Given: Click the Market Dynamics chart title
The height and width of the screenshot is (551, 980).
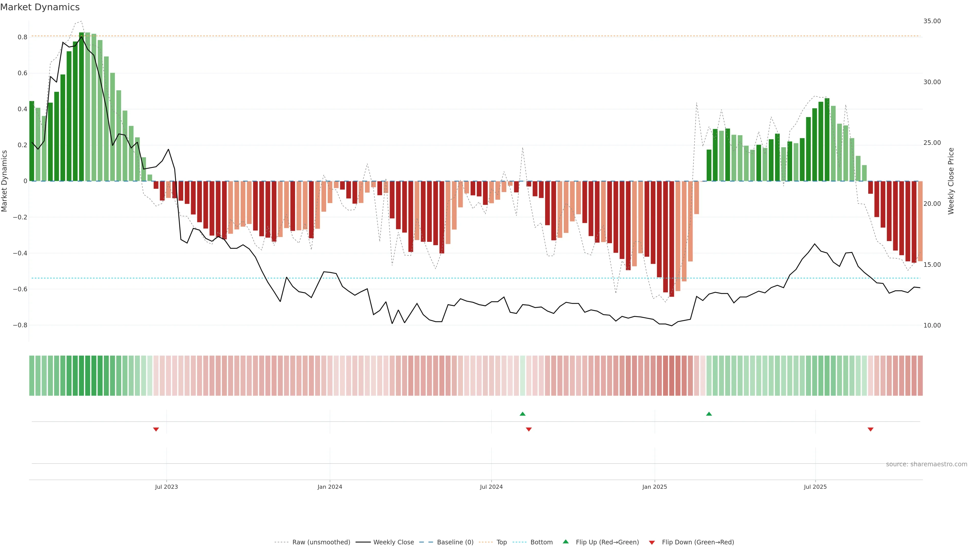Looking at the screenshot, I should pos(40,7).
